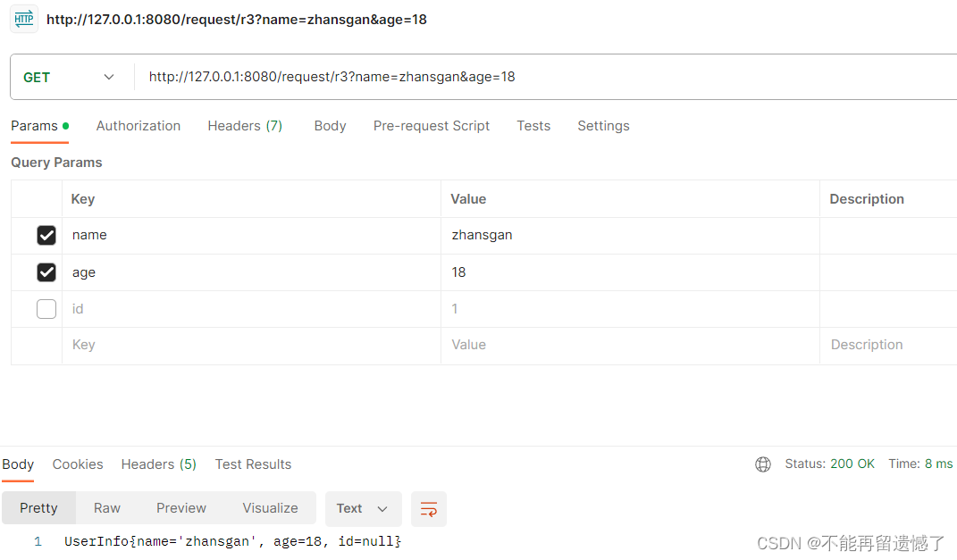The width and height of the screenshot is (957, 560).
Task: Open the response Headers (5) tab
Action: (x=159, y=464)
